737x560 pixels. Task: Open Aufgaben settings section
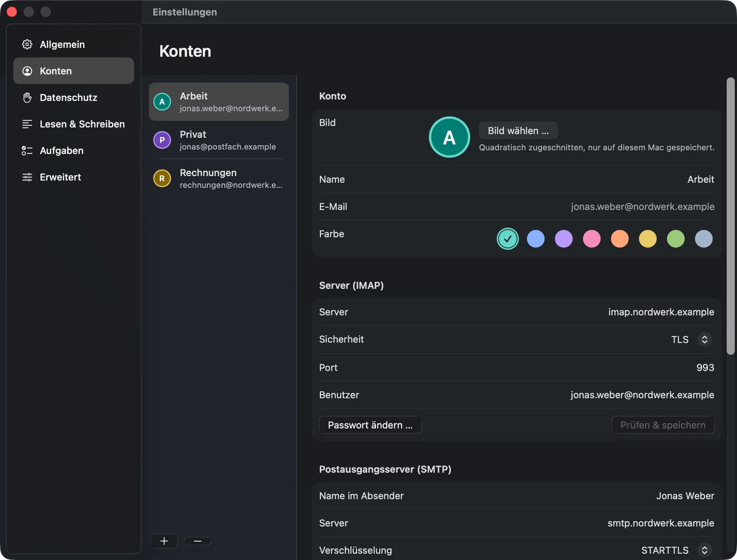74,151
